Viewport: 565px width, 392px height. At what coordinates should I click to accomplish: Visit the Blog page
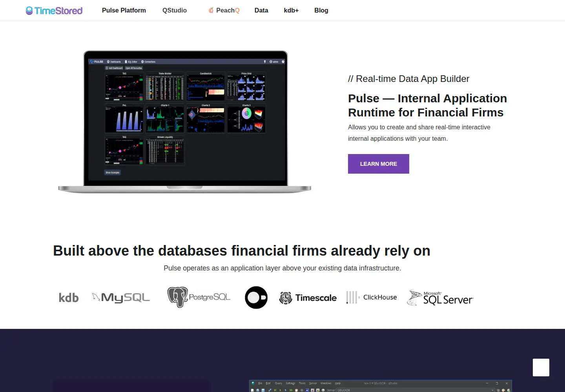point(321,11)
